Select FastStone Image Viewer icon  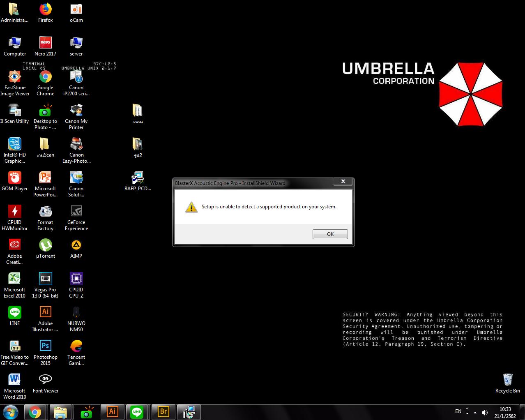click(x=15, y=83)
